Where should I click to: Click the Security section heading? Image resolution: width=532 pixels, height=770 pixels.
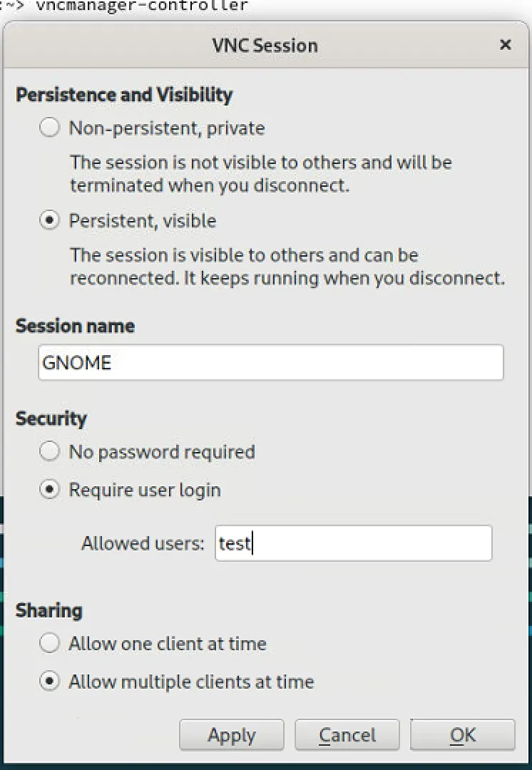point(51,419)
